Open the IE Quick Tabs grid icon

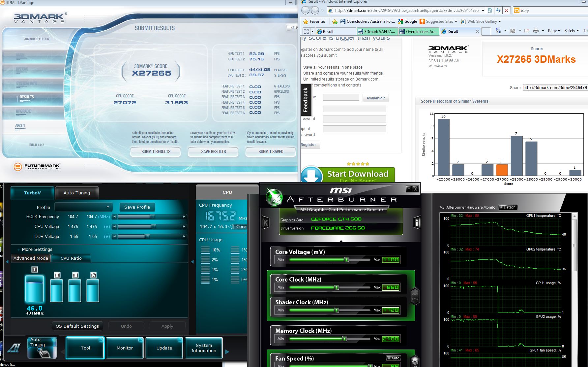click(307, 31)
